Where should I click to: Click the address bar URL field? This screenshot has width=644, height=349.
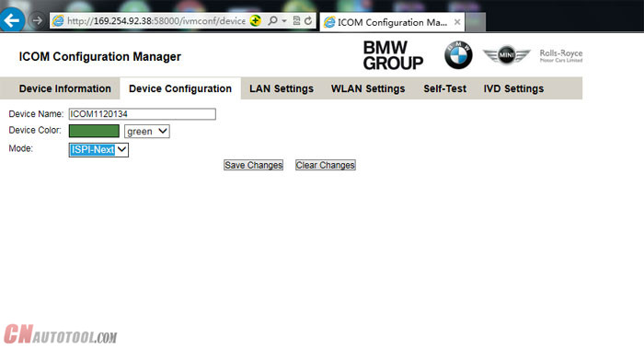pos(156,21)
